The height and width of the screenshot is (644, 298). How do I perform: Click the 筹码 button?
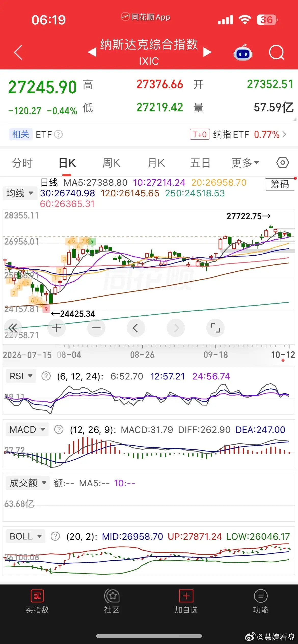tap(280, 184)
